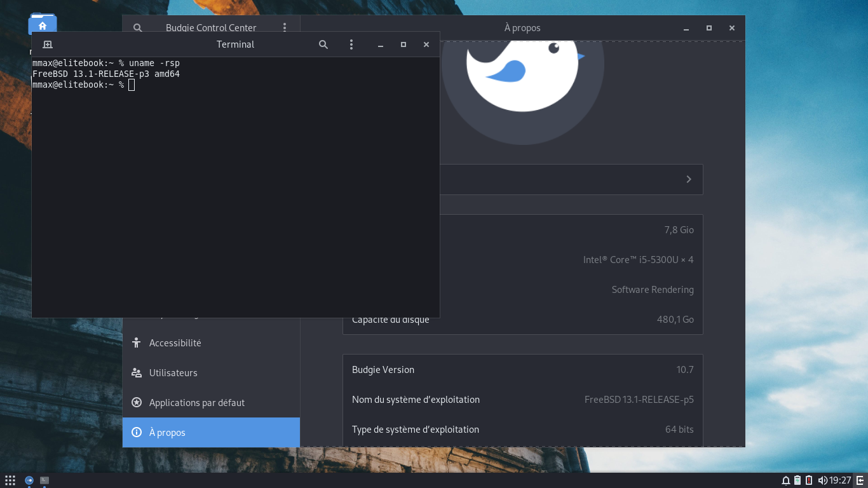Viewport: 868px width, 488px height.
Task: Minimize the Terminal window
Action: coord(381,44)
